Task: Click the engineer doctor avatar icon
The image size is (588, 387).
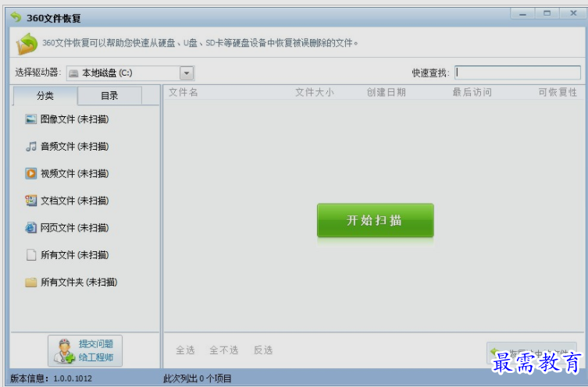Action: [x=64, y=351]
